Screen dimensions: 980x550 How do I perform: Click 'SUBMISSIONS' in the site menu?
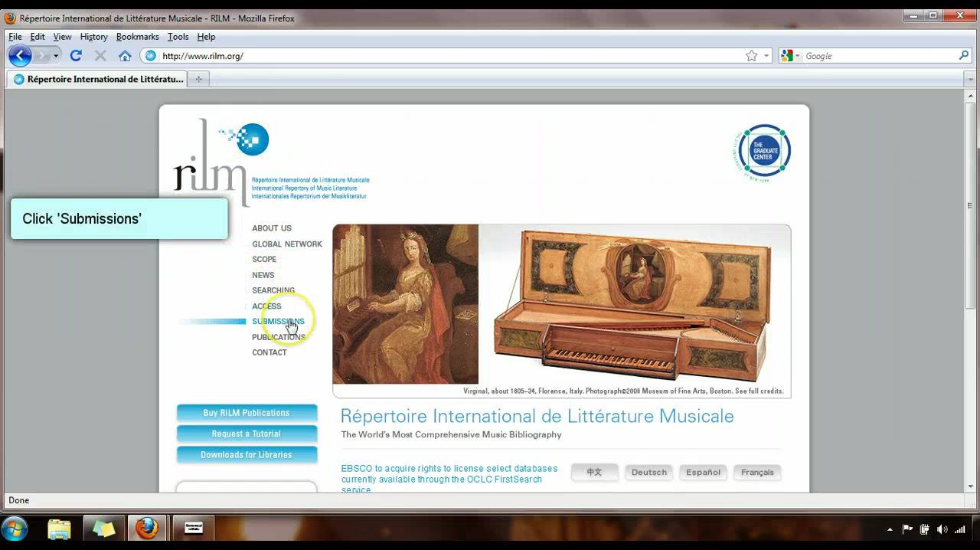coord(278,322)
